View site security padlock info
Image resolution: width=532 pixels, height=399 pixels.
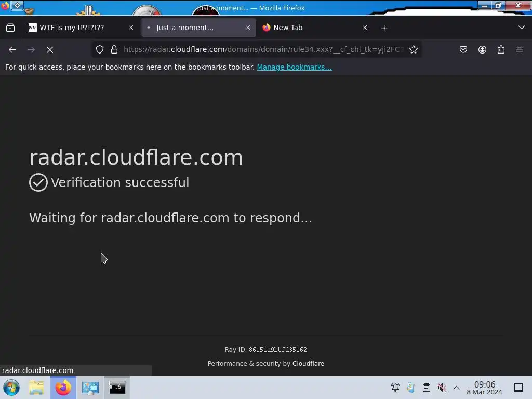click(114, 49)
